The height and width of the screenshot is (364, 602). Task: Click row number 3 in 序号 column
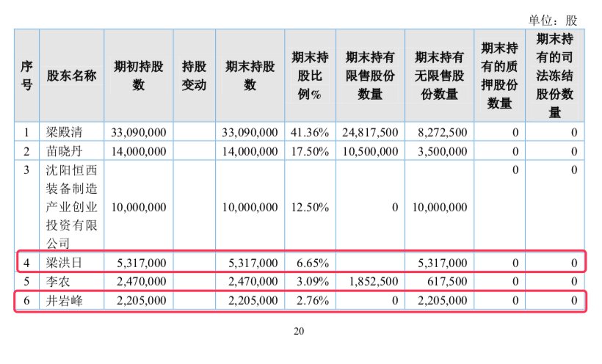(26, 170)
